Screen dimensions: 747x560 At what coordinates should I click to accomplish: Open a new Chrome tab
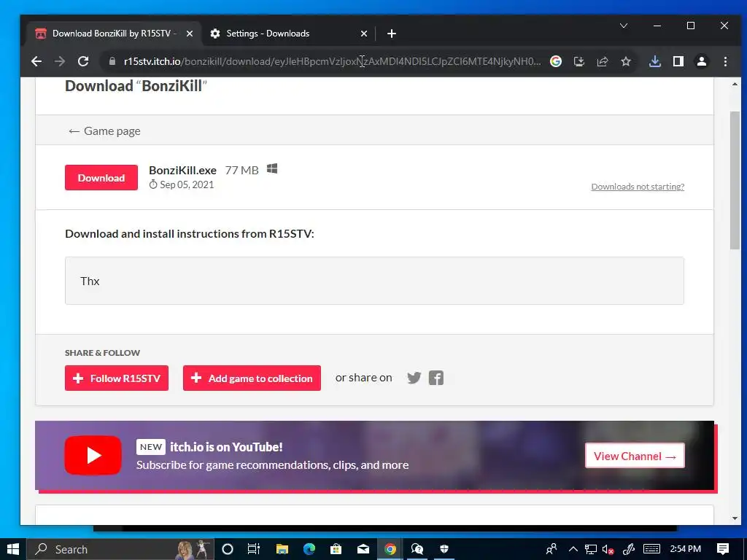coord(392,34)
